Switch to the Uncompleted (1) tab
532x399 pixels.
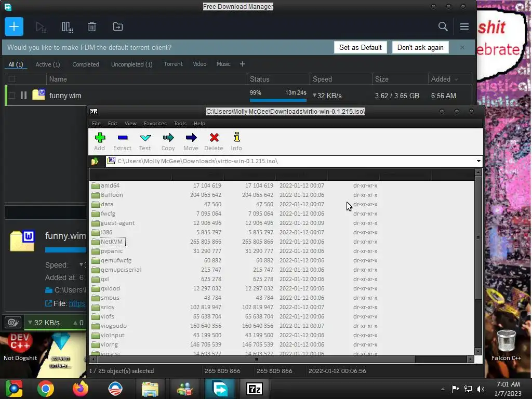(x=131, y=64)
